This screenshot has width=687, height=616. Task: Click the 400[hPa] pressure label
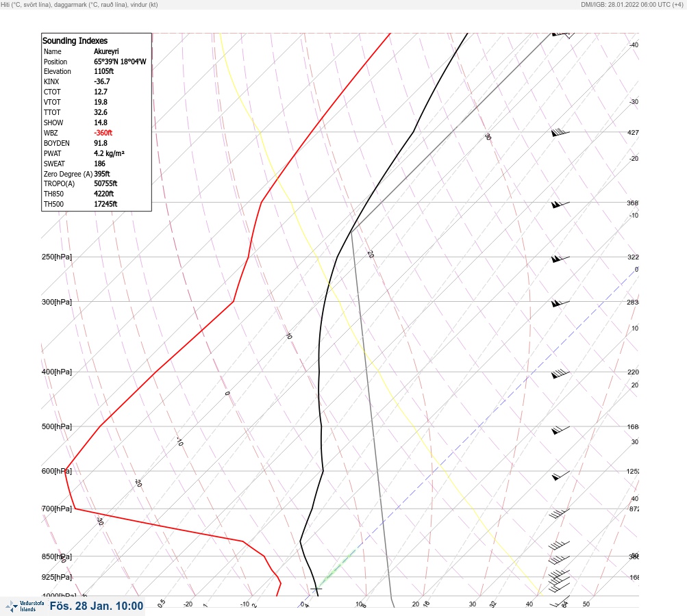tap(57, 372)
